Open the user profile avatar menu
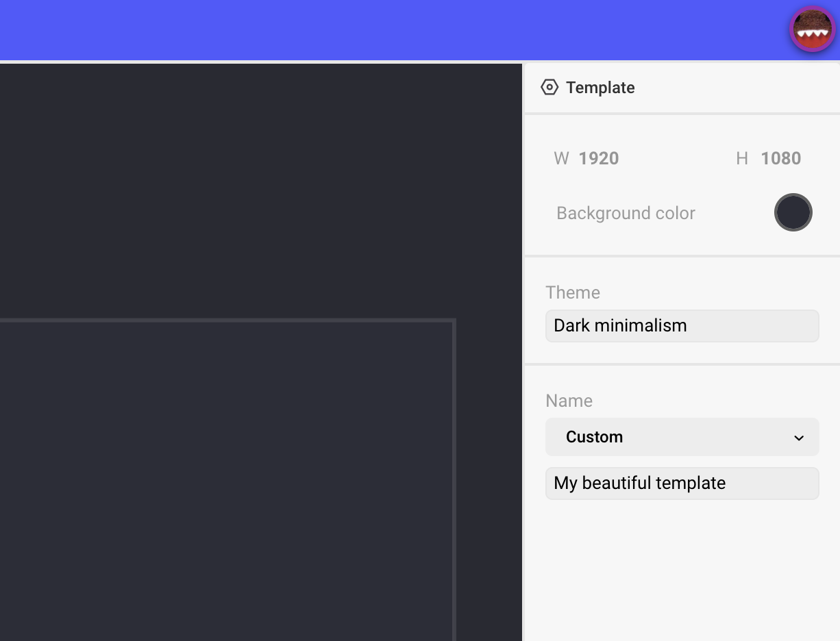 coord(812,29)
